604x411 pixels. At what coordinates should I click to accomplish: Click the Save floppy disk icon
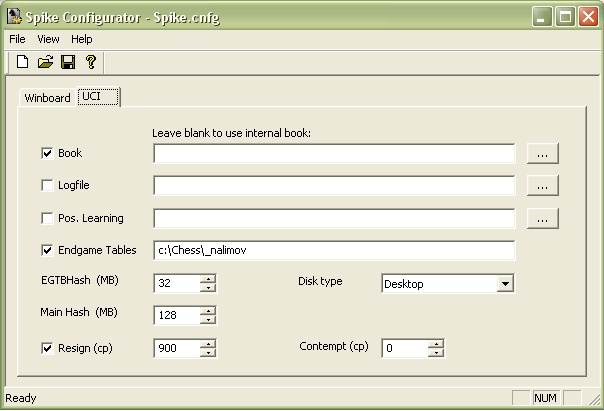[68, 62]
